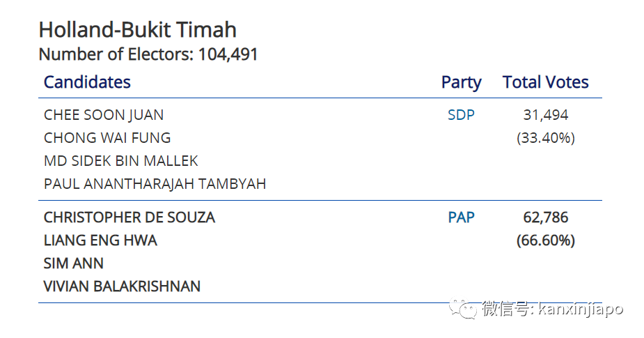Click the 62,786 vote count
This screenshot has height=338, width=644.
[546, 217]
